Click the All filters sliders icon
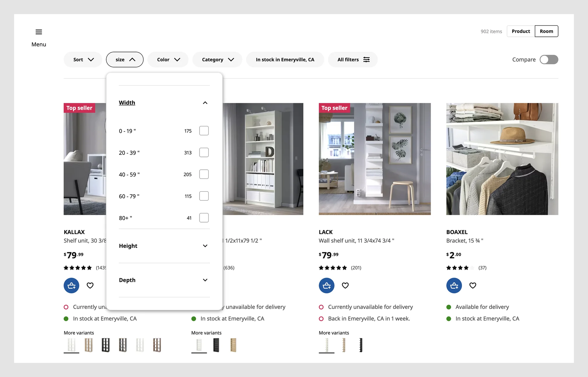Viewport: 588px width, 377px height. tap(366, 60)
